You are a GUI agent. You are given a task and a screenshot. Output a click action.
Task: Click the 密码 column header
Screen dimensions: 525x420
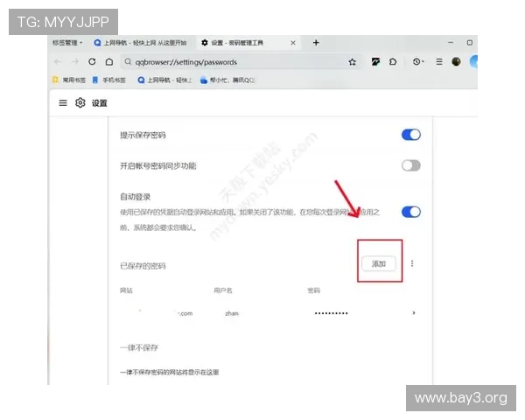pos(314,290)
